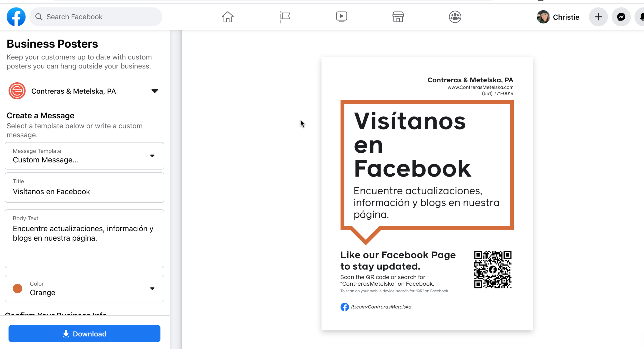This screenshot has width=644, height=349.
Task: Click the poster body text Encuentre actualizaciones
Action: [x=427, y=203]
